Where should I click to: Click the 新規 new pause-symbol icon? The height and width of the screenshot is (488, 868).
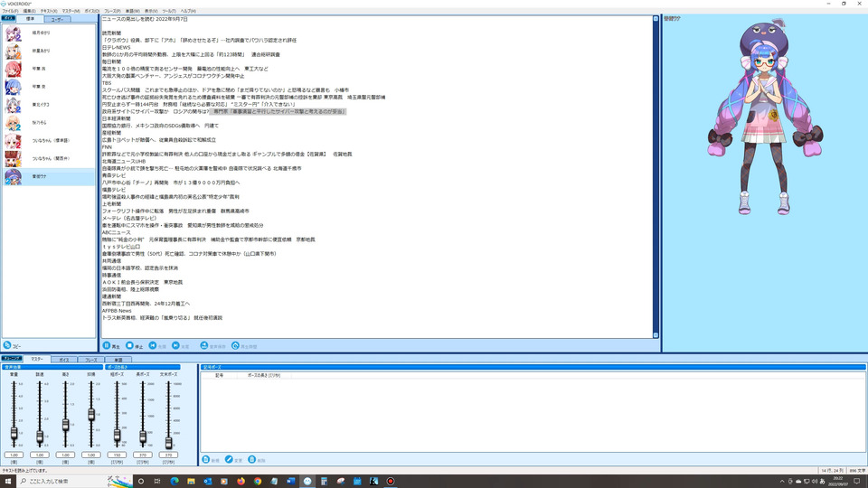(x=206, y=460)
